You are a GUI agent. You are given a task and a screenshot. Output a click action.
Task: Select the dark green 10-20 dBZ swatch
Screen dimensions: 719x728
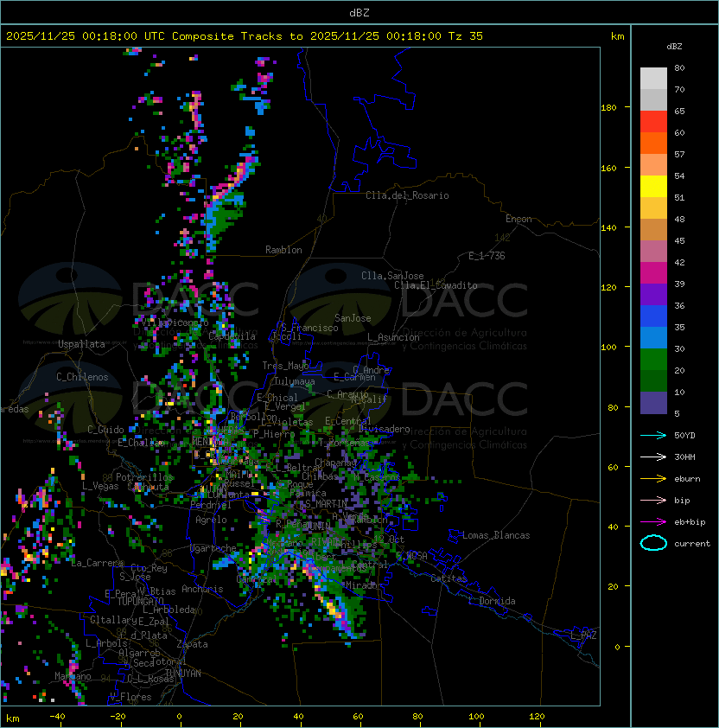click(653, 381)
